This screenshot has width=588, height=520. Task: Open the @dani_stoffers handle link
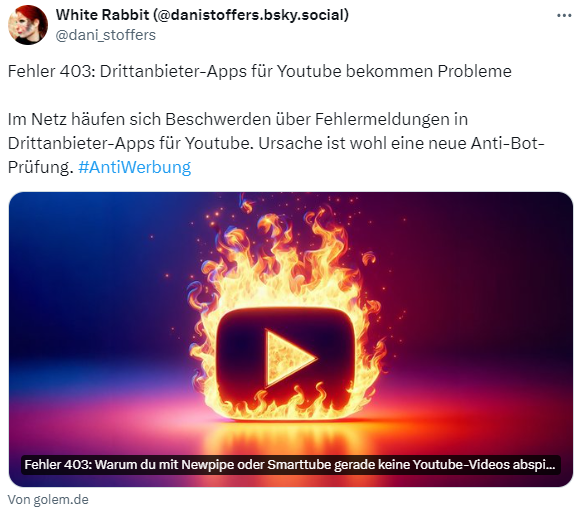pyautogui.click(x=105, y=35)
